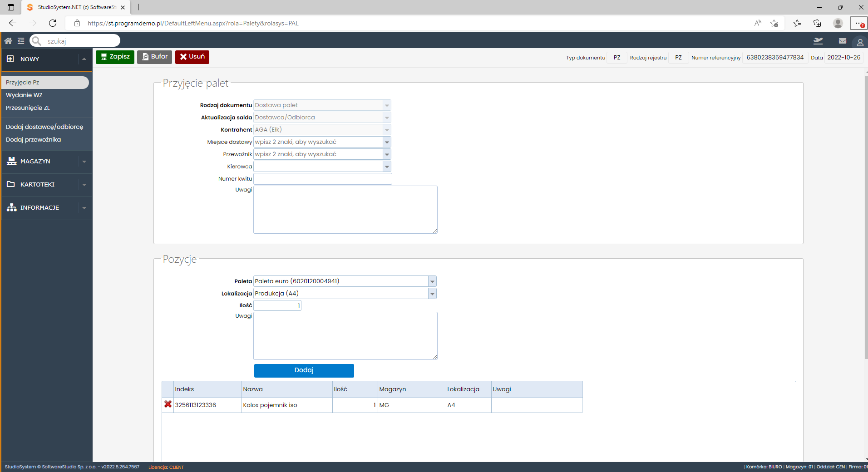Click the Numer kwitu input field
The image size is (868, 472).
click(323, 179)
